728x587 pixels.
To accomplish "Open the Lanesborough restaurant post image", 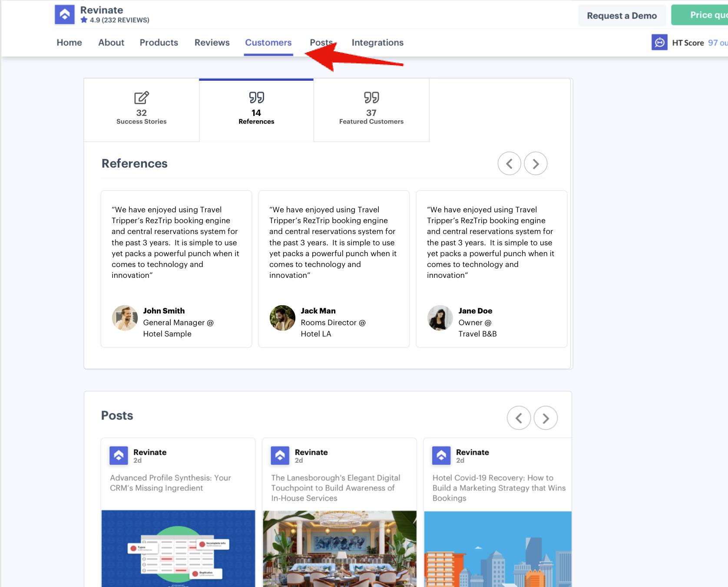I will (x=340, y=549).
